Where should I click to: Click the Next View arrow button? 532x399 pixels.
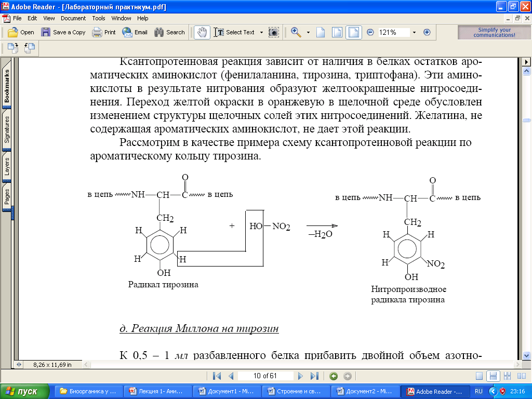(x=348, y=376)
